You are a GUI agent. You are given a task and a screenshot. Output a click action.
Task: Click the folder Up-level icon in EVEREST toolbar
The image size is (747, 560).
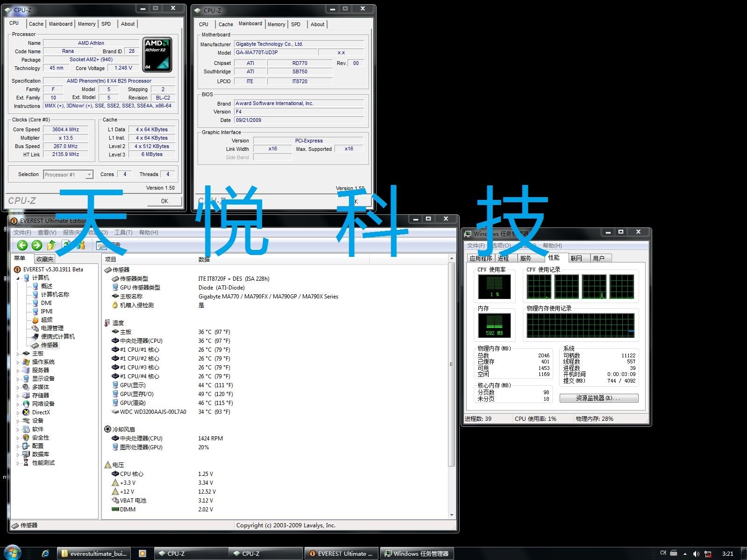point(51,245)
